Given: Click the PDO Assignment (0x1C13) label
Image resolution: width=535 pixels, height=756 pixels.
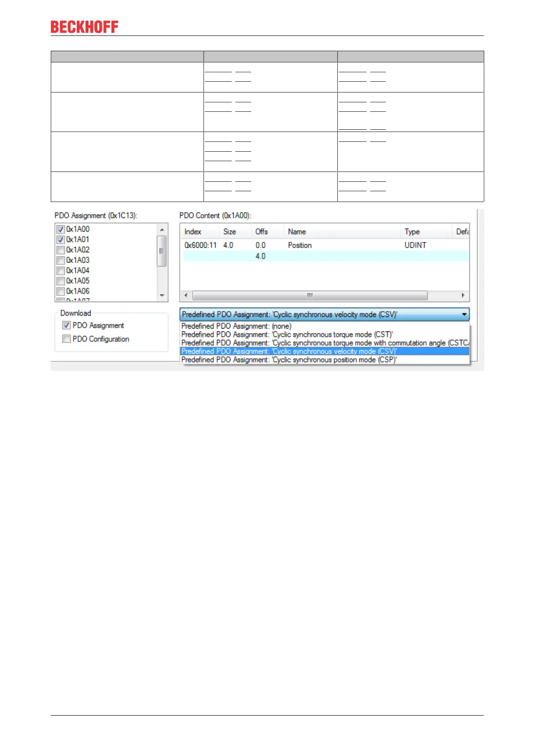Looking at the screenshot, I should 96,215.
